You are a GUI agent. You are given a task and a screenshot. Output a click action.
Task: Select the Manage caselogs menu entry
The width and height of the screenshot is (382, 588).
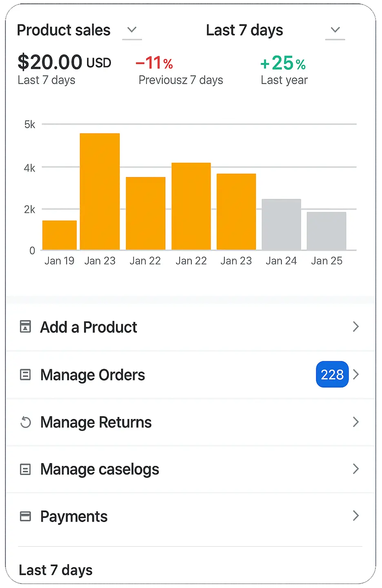point(100,469)
